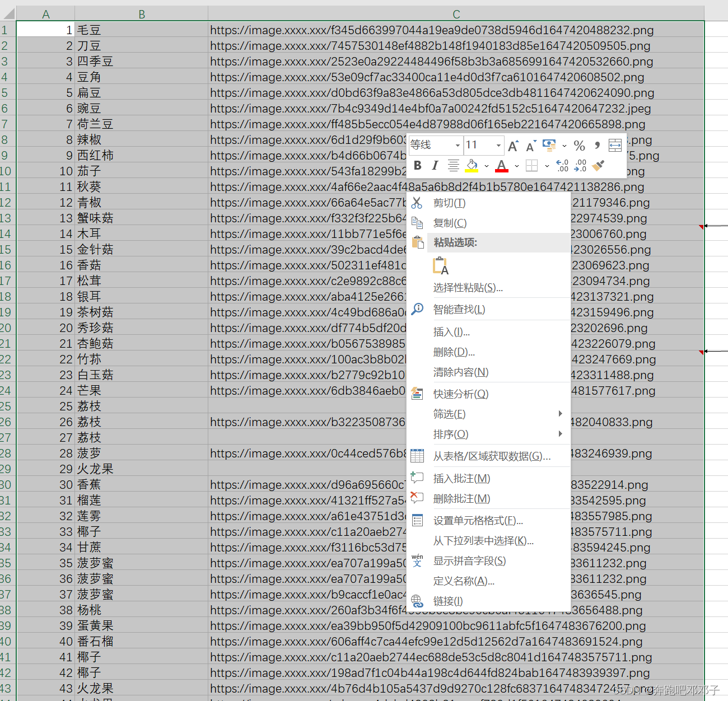This screenshot has height=701, width=728.
Task: Expand fill color options arrow
Action: [487, 166]
